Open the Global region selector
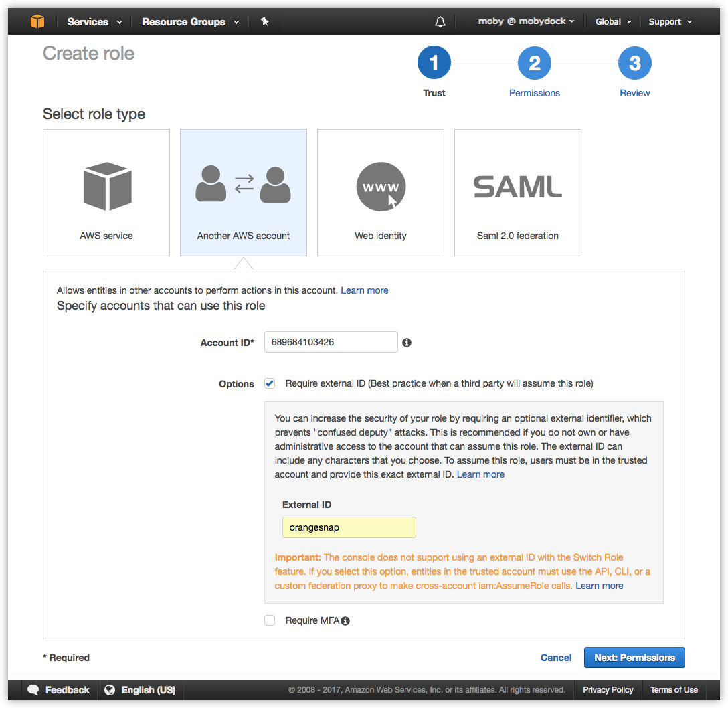This screenshot has width=728, height=708. pyautogui.click(x=612, y=21)
